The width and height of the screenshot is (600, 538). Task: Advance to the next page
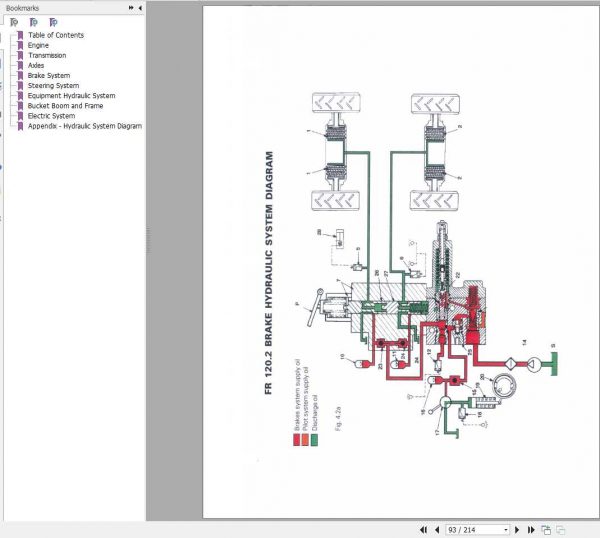[518, 529]
